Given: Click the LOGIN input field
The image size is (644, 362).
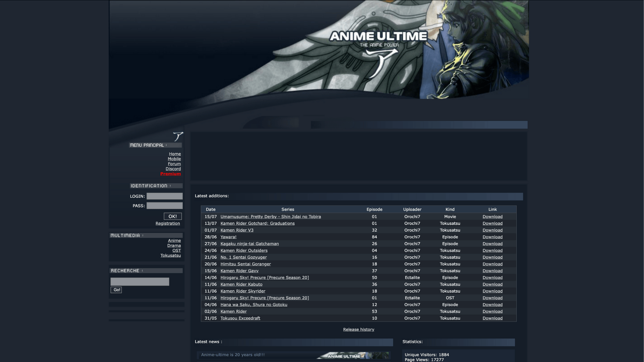Looking at the screenshot, I should pyautogui.click(x=164, y=196).
